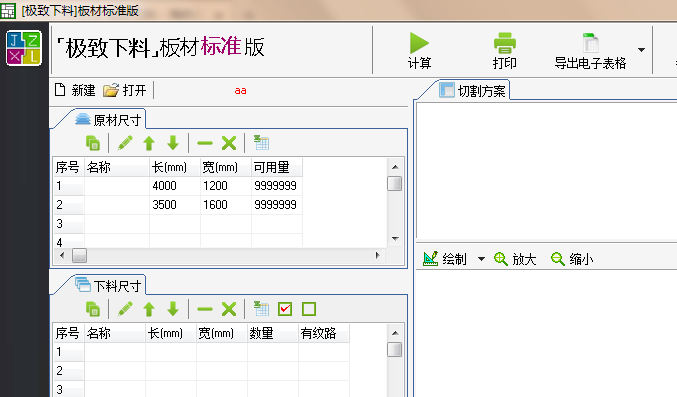Switch to the 切割方案 tab
The image size is (677, 397).
click(x=473, y=91)
